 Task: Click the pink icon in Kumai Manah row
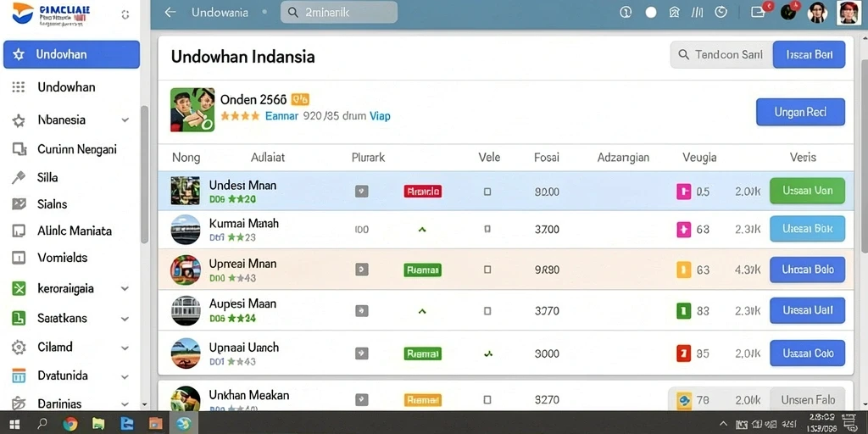[684, 229]
